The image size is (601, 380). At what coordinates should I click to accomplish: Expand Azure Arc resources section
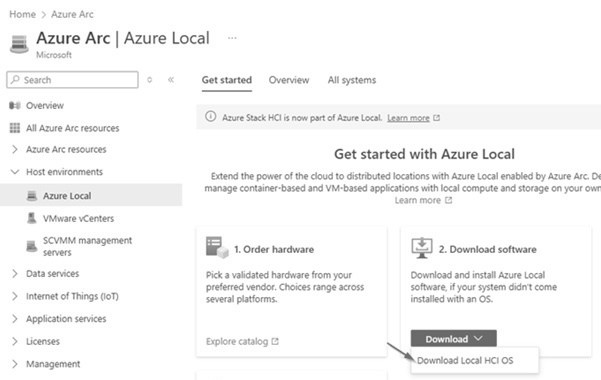[15, 149]
